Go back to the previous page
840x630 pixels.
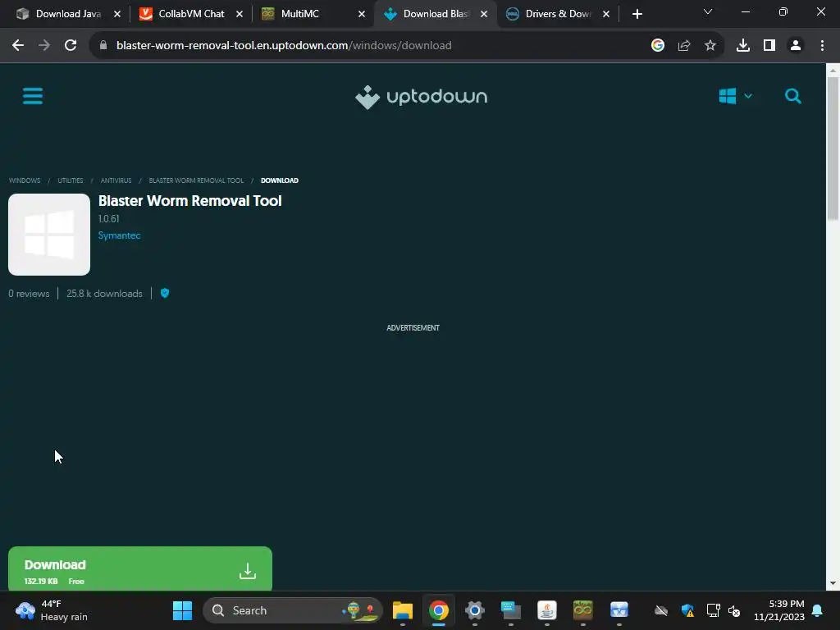[18, 46]
